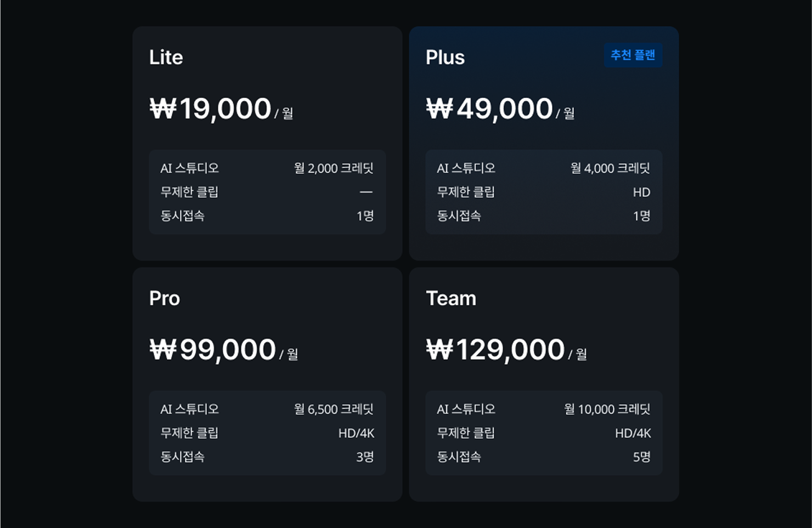Click the ₩99,000 Pro price
Image resolution: width=812 pixels, height=528 pixels.
[213, 350]
